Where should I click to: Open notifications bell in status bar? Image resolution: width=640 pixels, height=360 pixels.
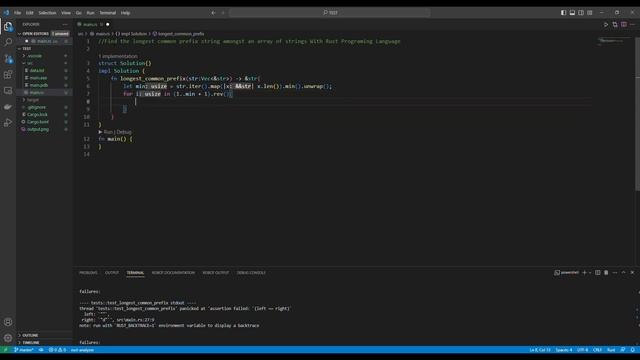(633, 350)
